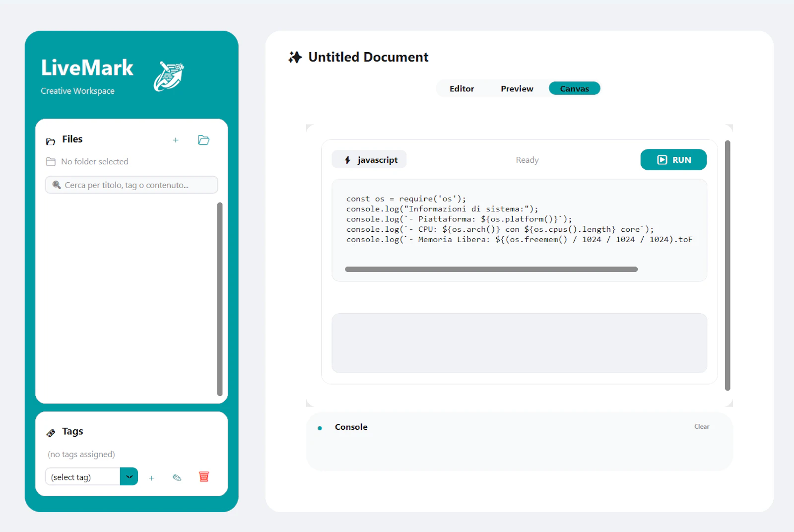Click the sparkle icon beside Untitled Document
This screenshot has width=794, height=532.
click(x=295, y=57)
